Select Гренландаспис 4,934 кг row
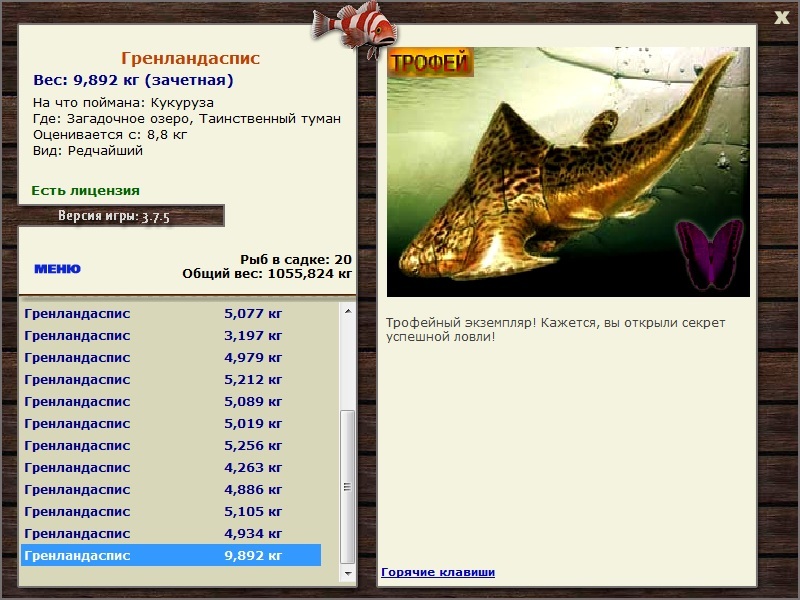Viewport: 800px width, 600px height. point(171,533)
